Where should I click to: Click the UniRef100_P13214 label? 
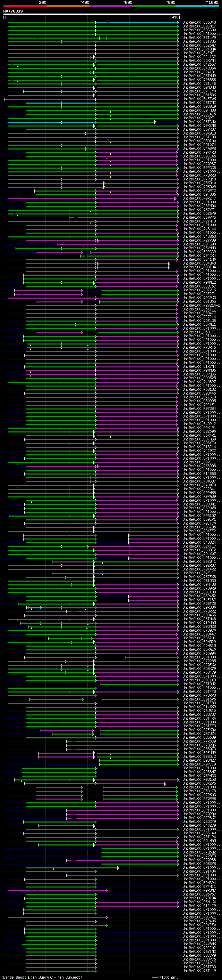[x=199, y=447]
